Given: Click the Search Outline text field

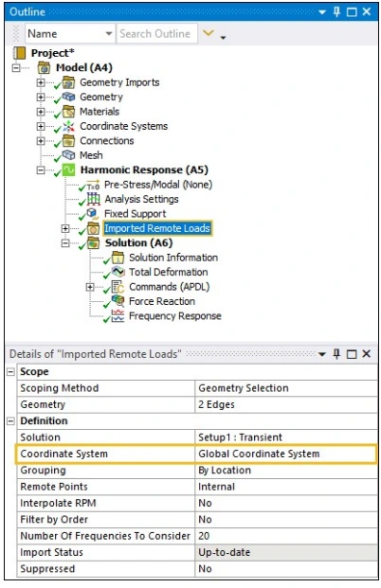Looking at the screenshot, I should [157, 34].
